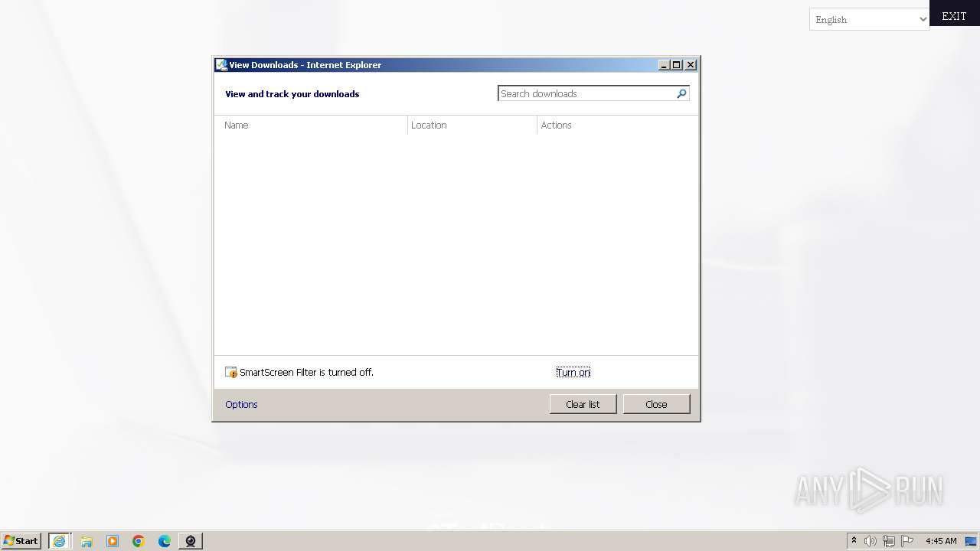Screen dimensions: 980x551
Task: Open the webcam app taskbar icon
Action: click(x=191, y=541)
